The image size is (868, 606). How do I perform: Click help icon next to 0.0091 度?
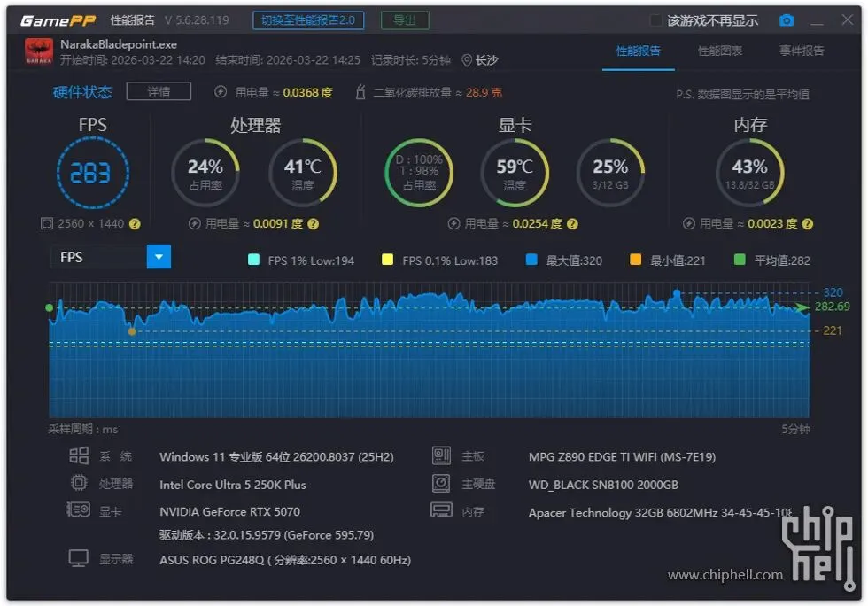tap(313, 224)
